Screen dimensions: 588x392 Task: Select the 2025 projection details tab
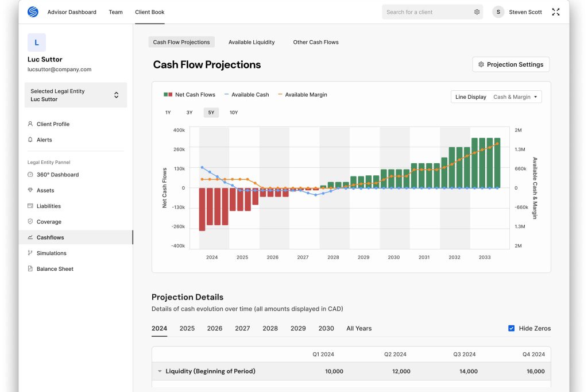(x=187, y=328)
